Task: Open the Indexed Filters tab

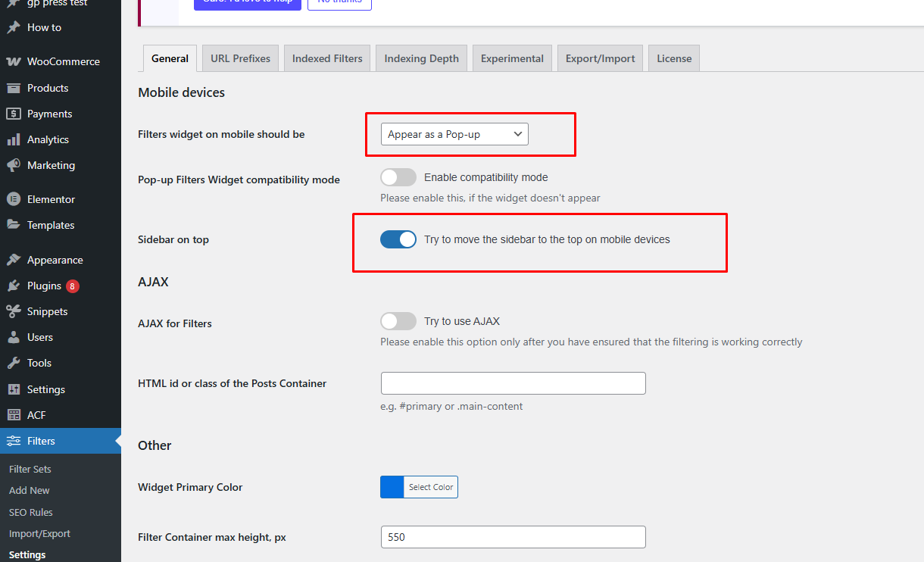Action: pyautogui.click(x=327, y=58)
